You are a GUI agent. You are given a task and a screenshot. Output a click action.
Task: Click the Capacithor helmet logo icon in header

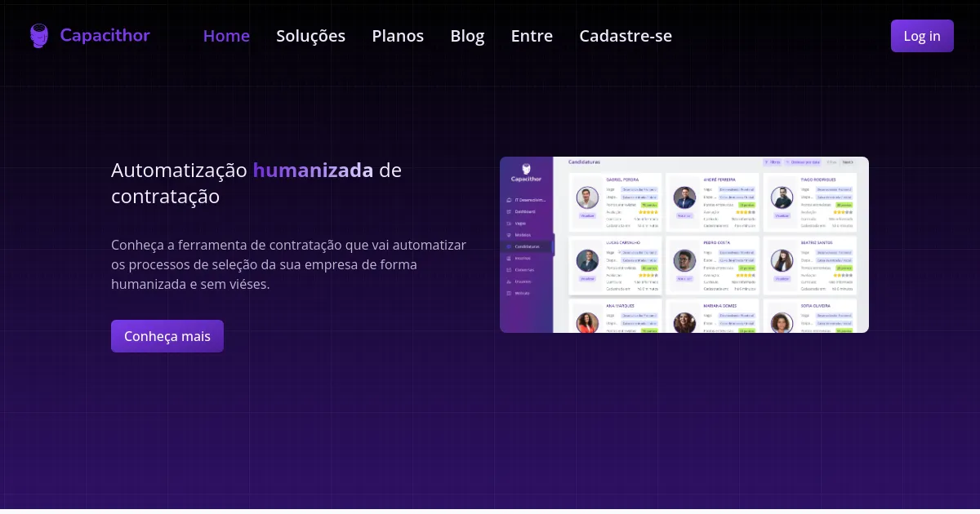(38, 36)
